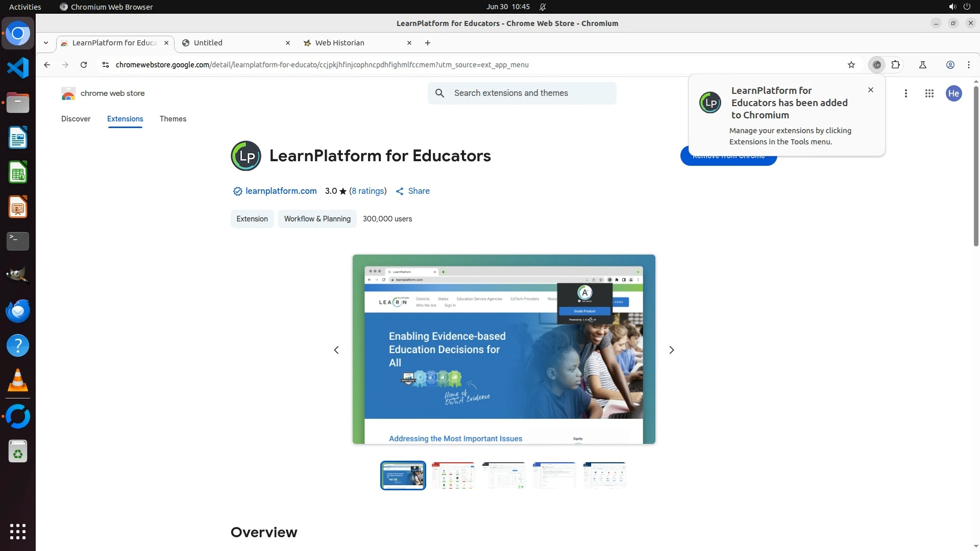This screenshot has height=551, width=980.
Task: Click the site information icon
Action: (105, 65)
